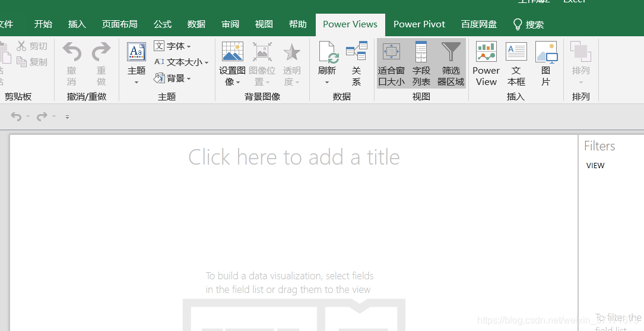644x331 pixels.
Task: Open Customize Quick Access Toolbar dropdown
Action: tap(67, 117)
